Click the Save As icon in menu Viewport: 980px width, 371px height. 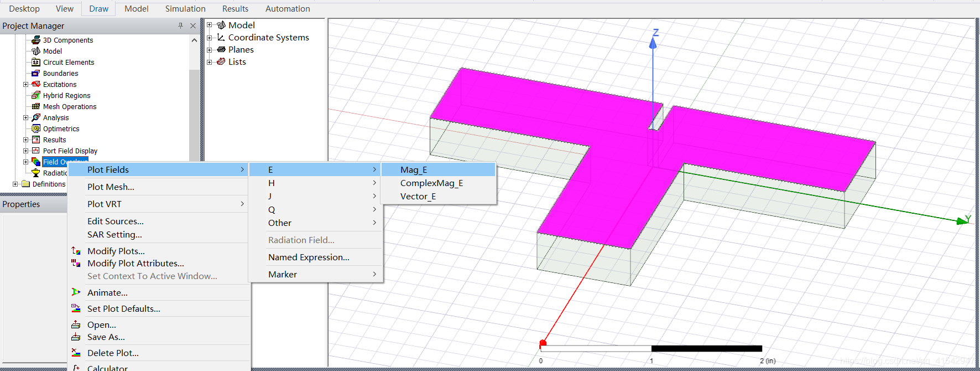pyautogui.click(x=76, y=337)
